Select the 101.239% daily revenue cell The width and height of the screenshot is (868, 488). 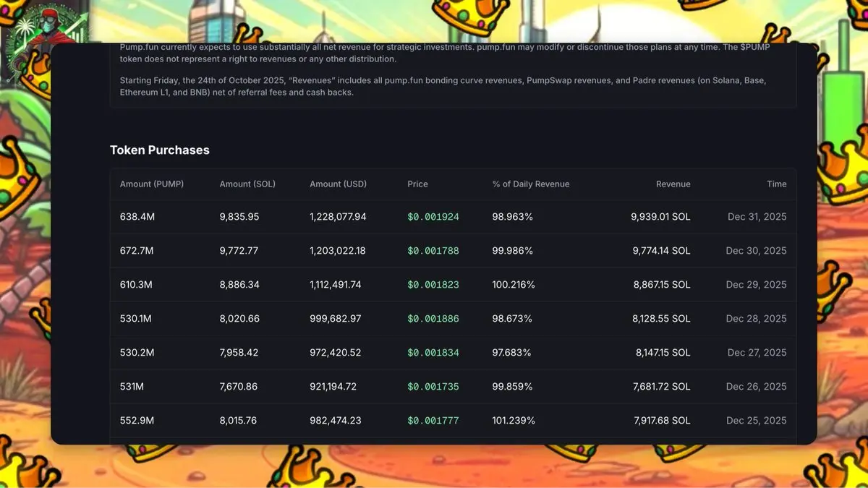[x=514, y=421]
